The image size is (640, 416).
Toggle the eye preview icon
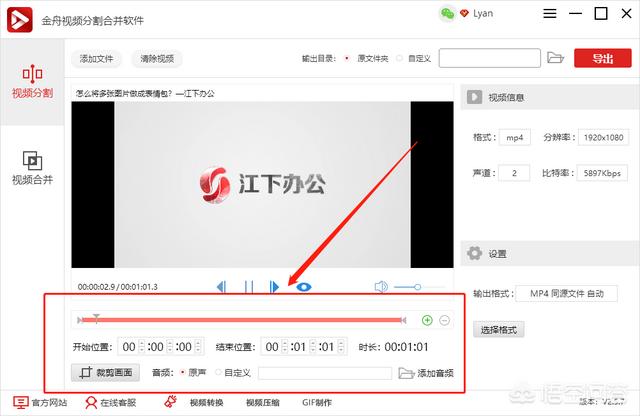pyautogui.click(x=304, y=287)
